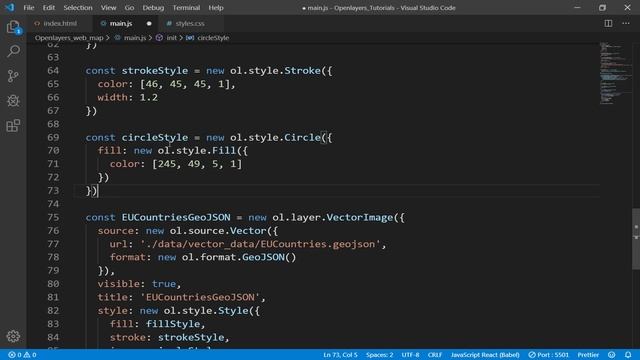Viewport: 640px width, 360px height.
Task: Click the EUCountriesGeoJSON variable name on line 75
Action: pos(176,218)
